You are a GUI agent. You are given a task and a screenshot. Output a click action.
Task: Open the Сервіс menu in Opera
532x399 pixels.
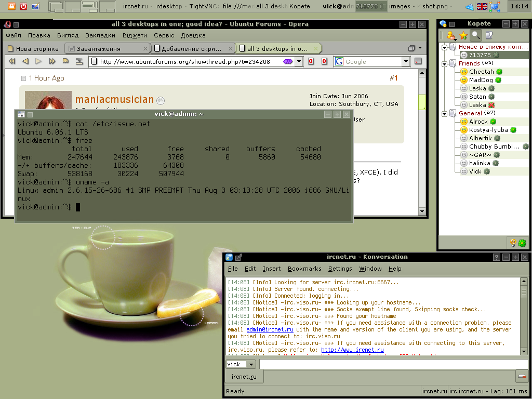click(164, 35)
